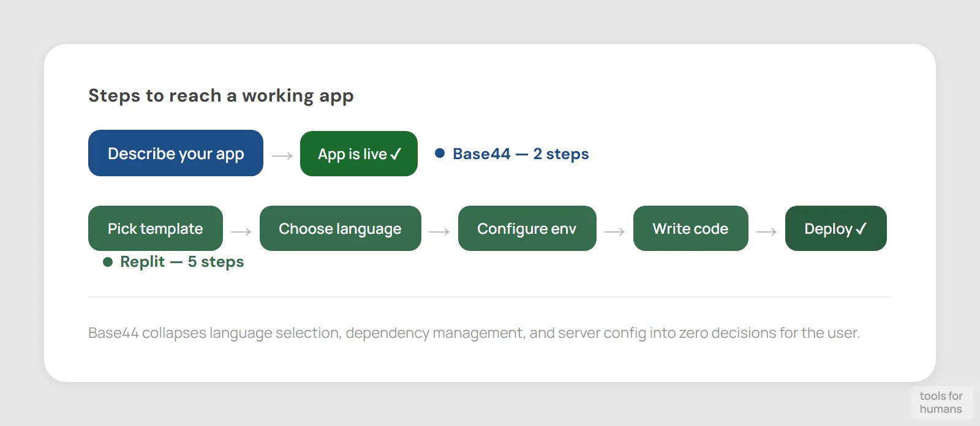Click the green dot beside Replit
The height and width of the screenshot is (426, 980).
coord(108,262)
